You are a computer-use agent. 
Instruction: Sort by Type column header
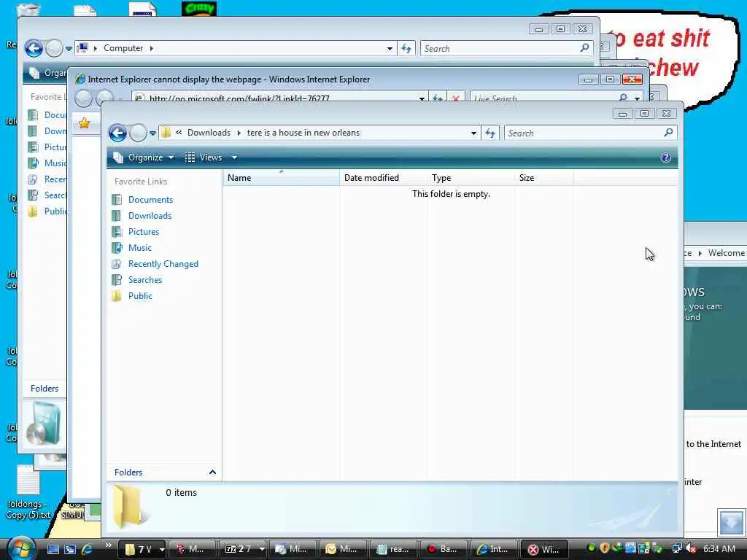(471, 178)
